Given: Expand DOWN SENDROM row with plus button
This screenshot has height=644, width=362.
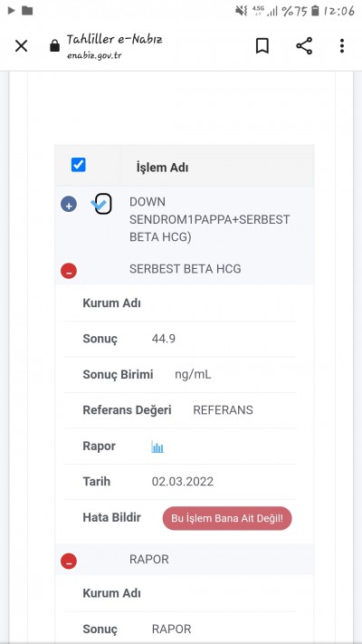Looking at the screenshot, I should pyautogui.click(x=69, y=204).
